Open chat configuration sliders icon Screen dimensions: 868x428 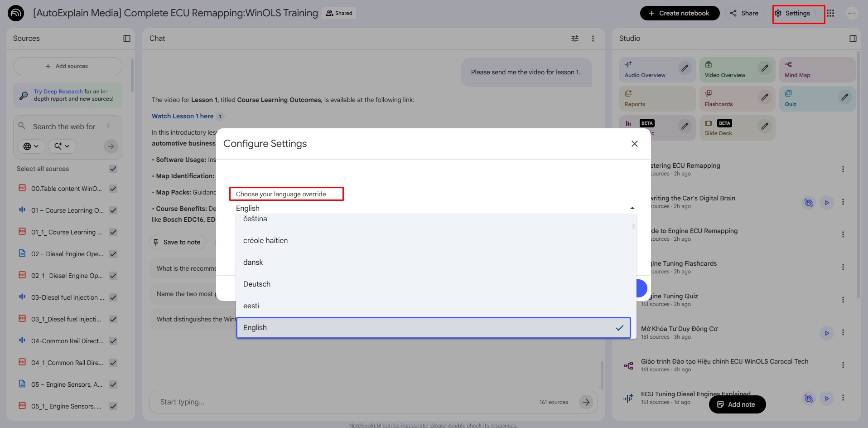coord(575,39)
